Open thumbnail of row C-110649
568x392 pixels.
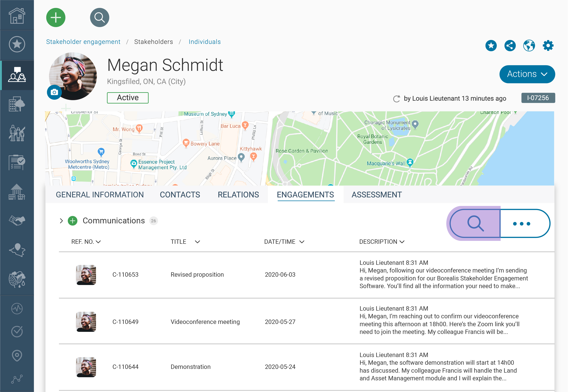point(86,322)
